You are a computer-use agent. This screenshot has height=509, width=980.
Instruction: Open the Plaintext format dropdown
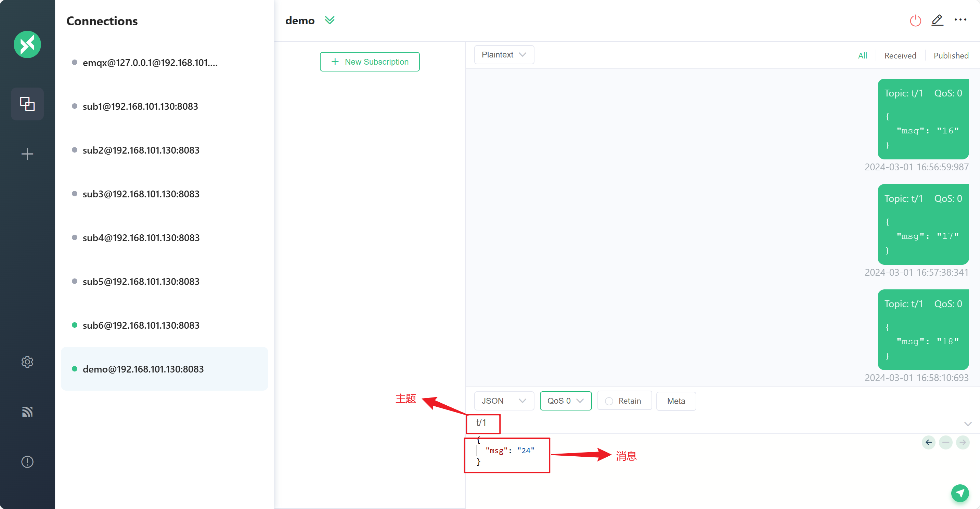[504, 55]
